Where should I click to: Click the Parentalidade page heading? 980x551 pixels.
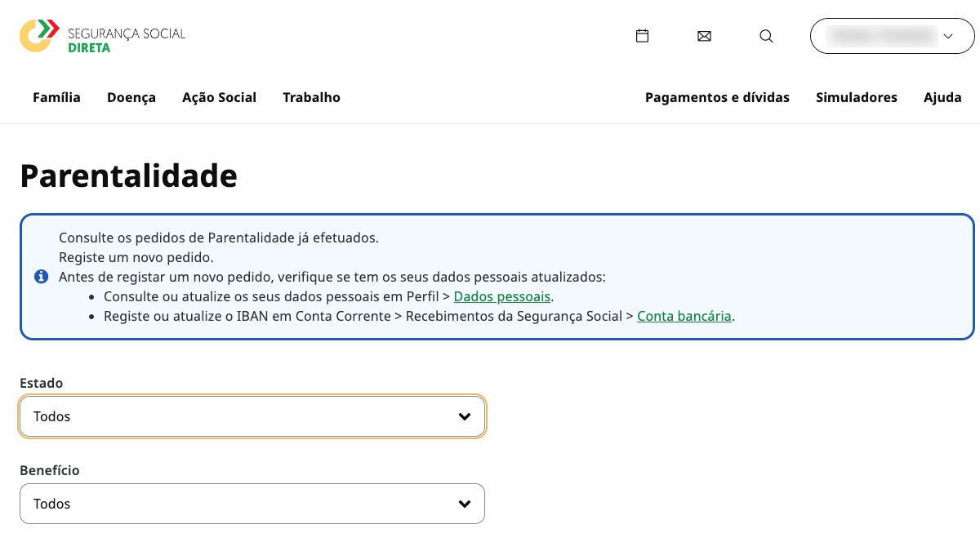(x=128, y=176)
